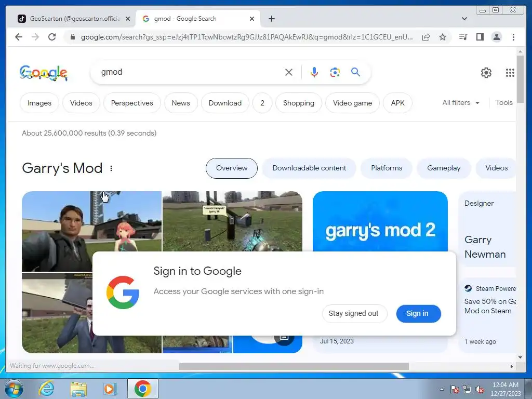532x399 pixels.
Task: Bookmark this page with star icon
Action: [443, 37]
